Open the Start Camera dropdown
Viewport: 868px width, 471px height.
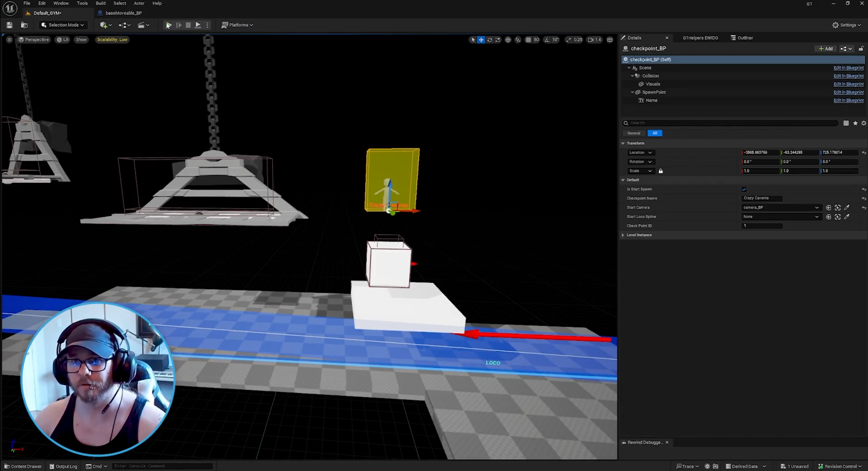coord(781,208)
